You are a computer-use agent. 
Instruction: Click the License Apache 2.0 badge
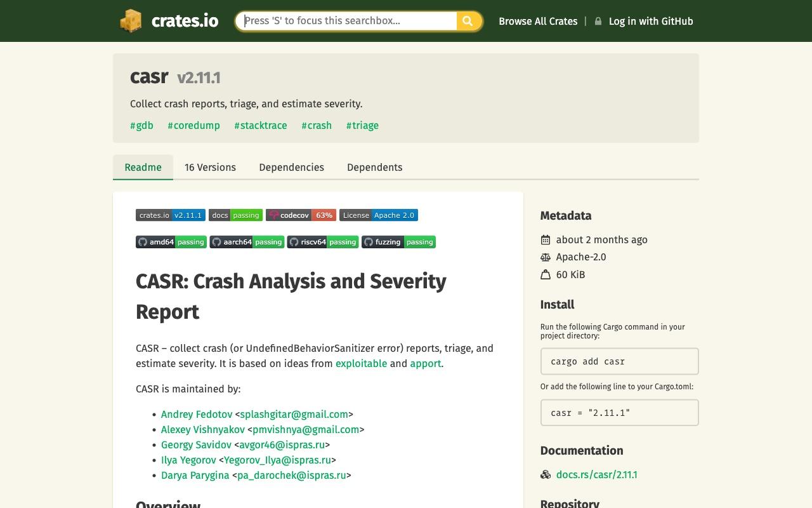379,215
